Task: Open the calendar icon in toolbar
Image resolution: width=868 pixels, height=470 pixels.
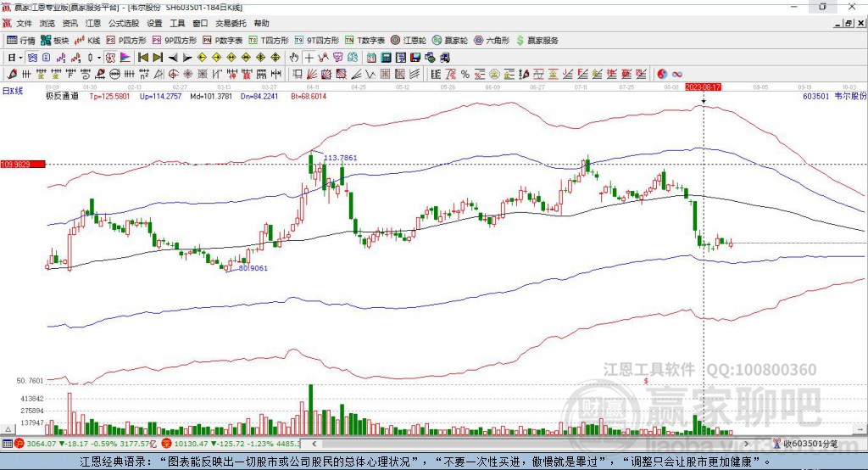Action: pos(371,58)
